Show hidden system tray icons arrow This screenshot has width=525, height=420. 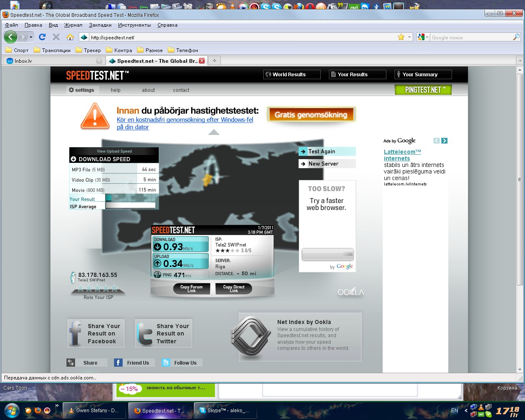[466, 410]
